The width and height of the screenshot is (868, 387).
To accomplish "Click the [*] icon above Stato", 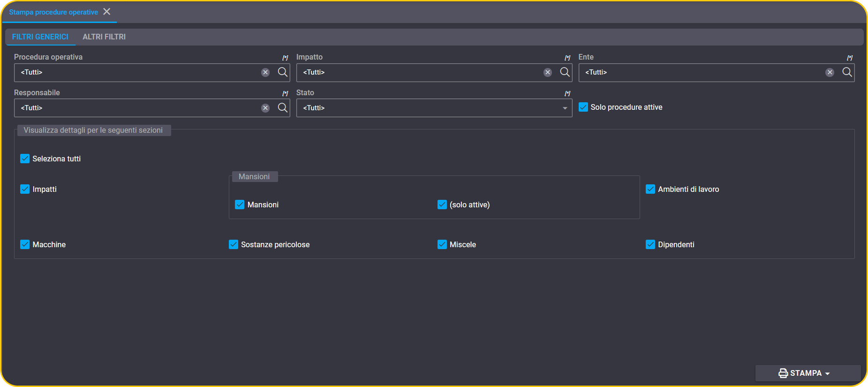I will click(567, 93).
